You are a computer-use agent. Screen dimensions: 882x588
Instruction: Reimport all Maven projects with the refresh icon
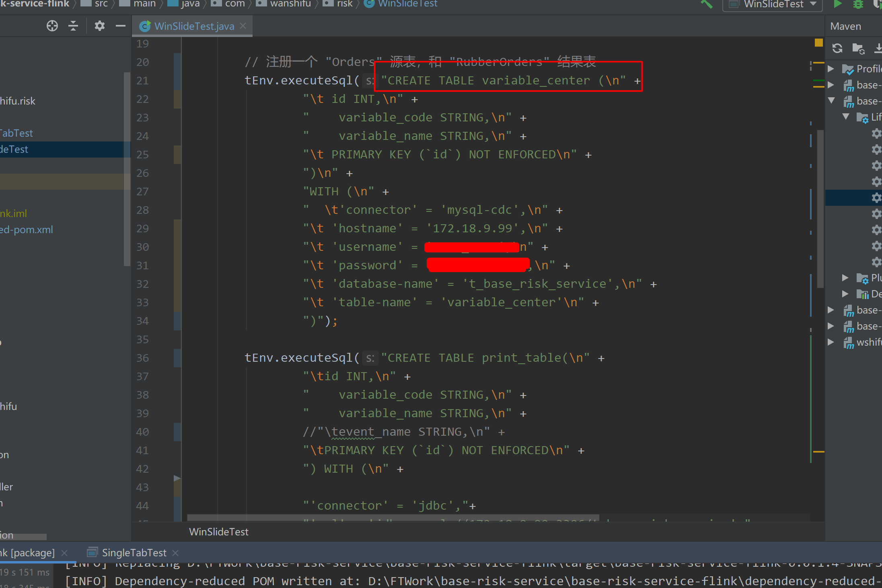click(837, 48)
